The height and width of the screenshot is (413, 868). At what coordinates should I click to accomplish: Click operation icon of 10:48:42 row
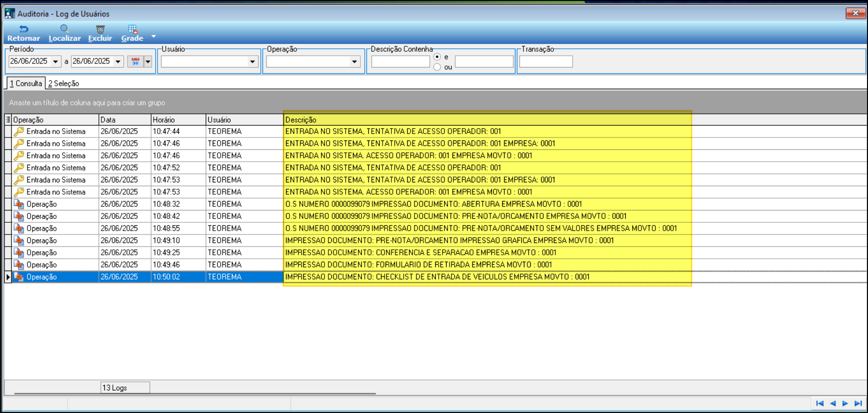coord(19,216)
